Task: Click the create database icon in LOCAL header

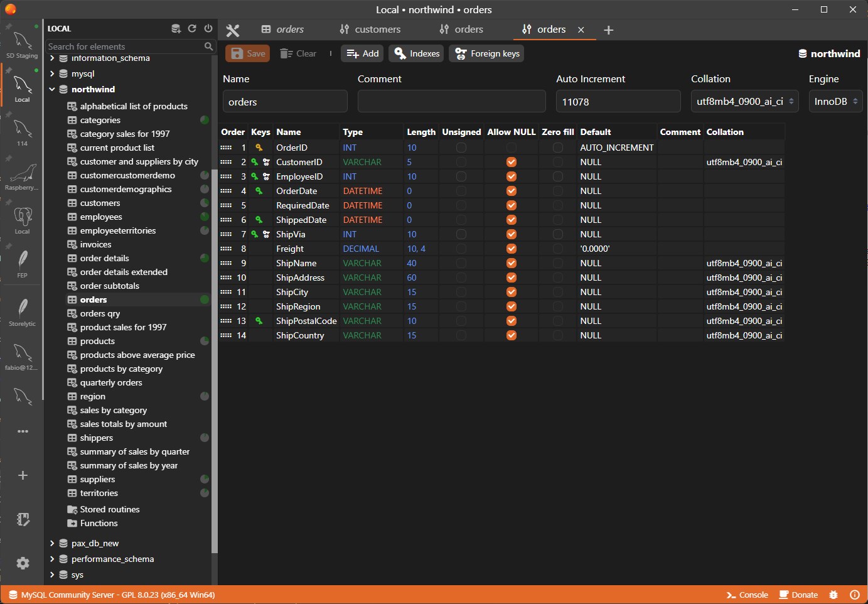Action: (176, 28)
